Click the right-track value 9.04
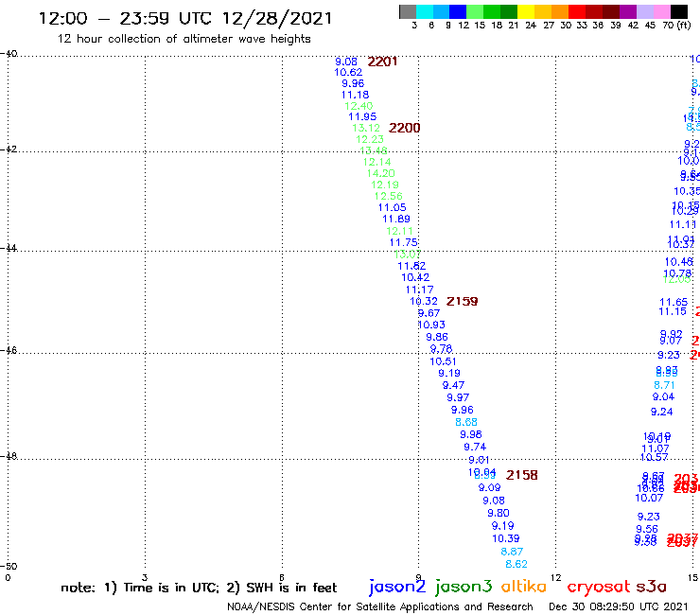Viewport: 700px width, 615px height. (663, 397)
